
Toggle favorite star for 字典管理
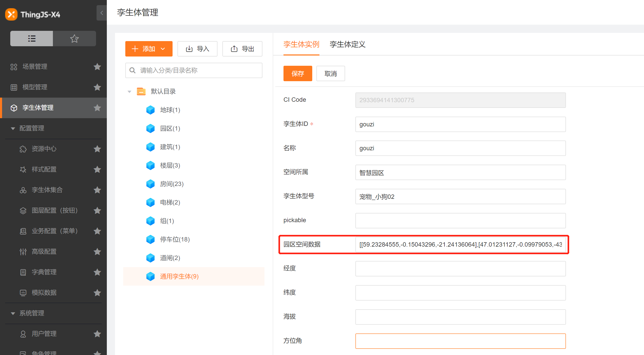coord(97,272)
